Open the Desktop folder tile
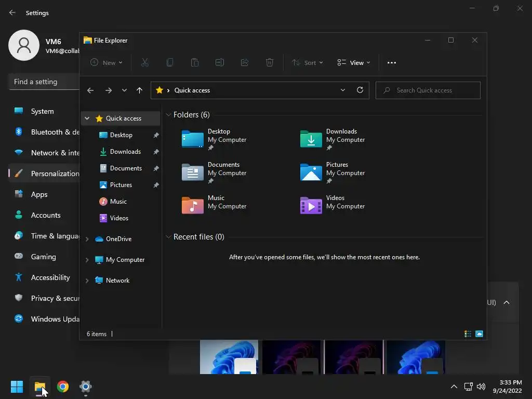 click(x=214, y=139)
